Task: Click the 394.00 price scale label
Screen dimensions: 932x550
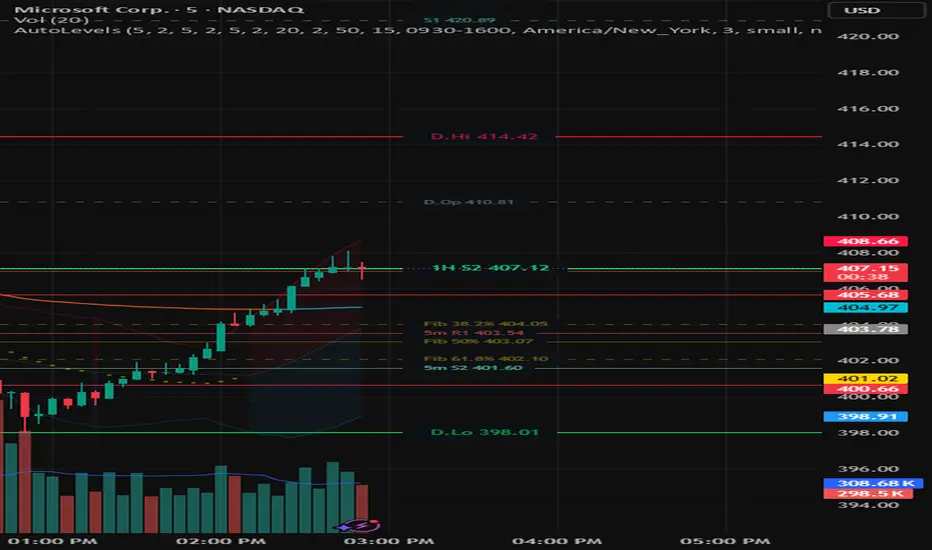Action: (x=868, y=505)
